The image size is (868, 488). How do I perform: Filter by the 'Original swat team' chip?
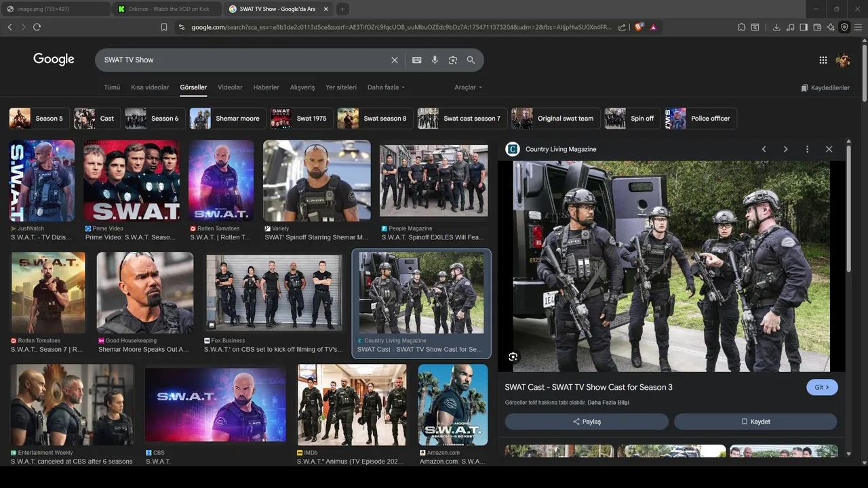[x=555, y=119]
